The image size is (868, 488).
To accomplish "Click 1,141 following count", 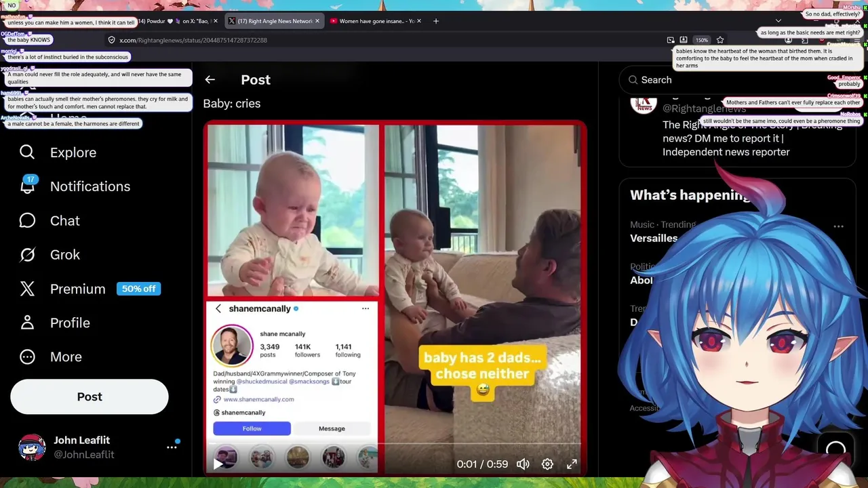I will point(348,350).
